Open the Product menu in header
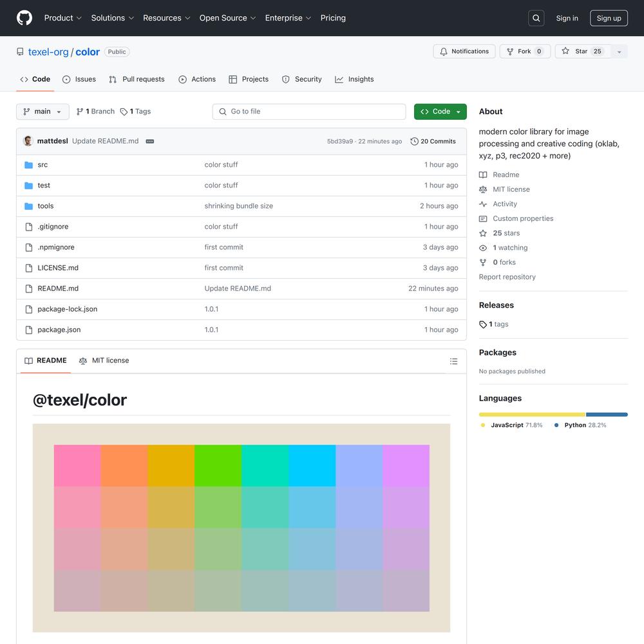644x644 pixels. 62,18
